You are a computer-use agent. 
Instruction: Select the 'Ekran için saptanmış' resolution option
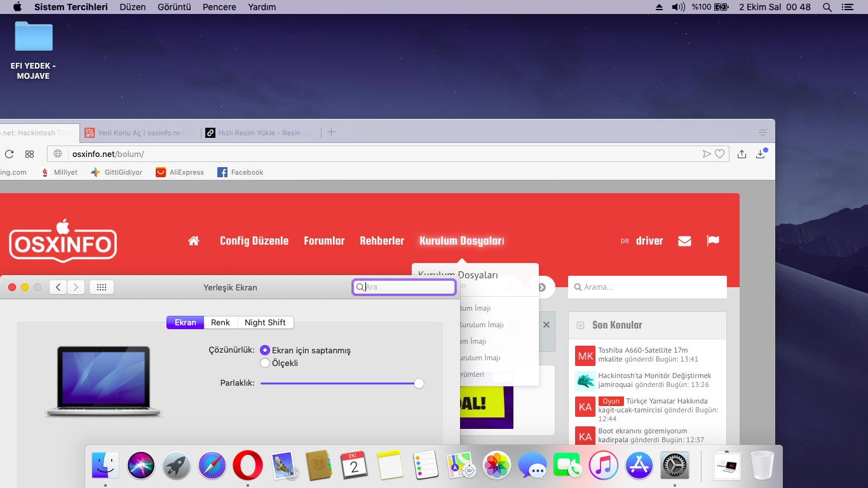(265, 350)
